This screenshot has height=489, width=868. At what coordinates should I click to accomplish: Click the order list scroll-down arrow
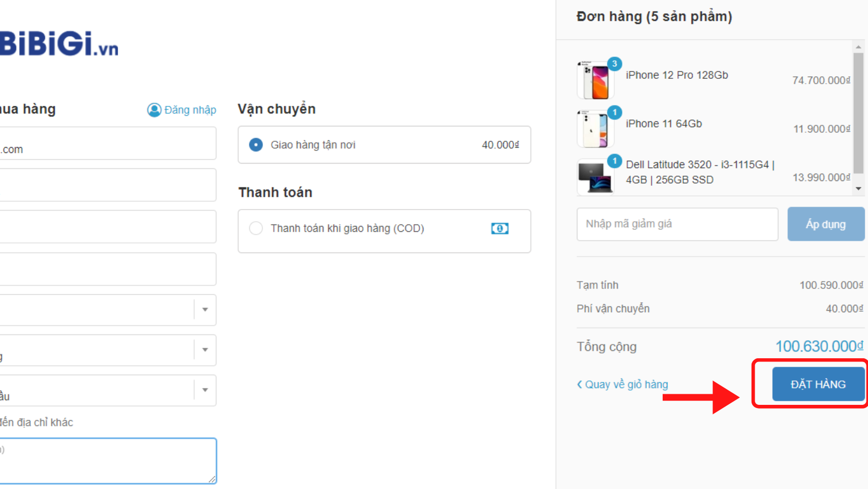858,189
